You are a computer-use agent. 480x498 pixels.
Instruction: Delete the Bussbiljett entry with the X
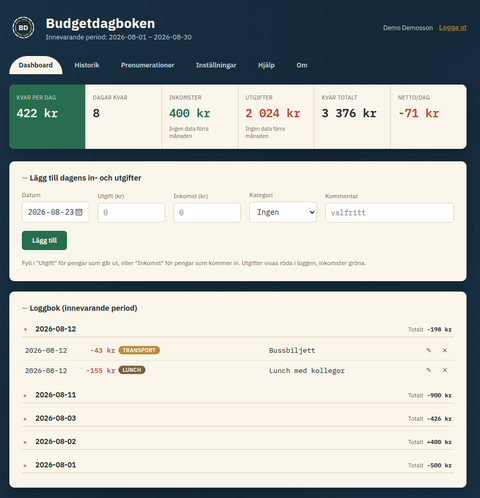pos(445,350)
